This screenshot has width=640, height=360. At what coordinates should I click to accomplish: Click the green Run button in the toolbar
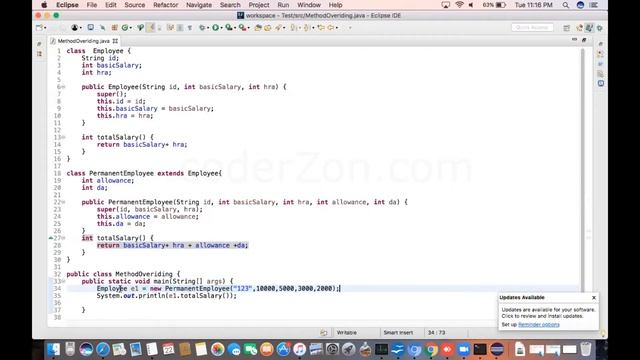coord(216,28)
